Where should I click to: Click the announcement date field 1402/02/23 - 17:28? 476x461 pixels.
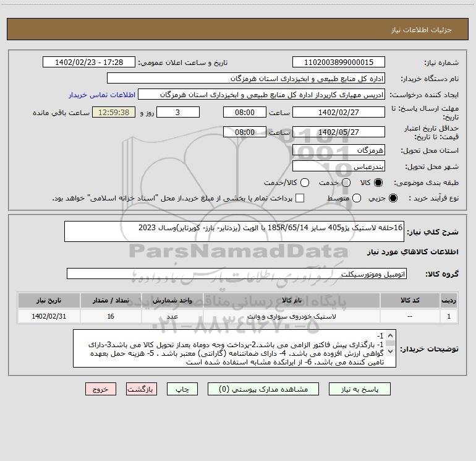click(x=89, y=62)
